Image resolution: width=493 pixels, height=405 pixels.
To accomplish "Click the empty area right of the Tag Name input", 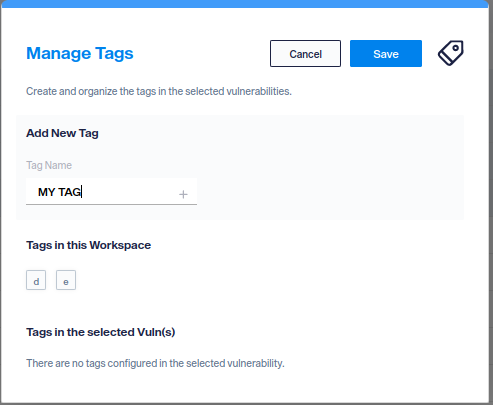I will (x=330, y=192).
